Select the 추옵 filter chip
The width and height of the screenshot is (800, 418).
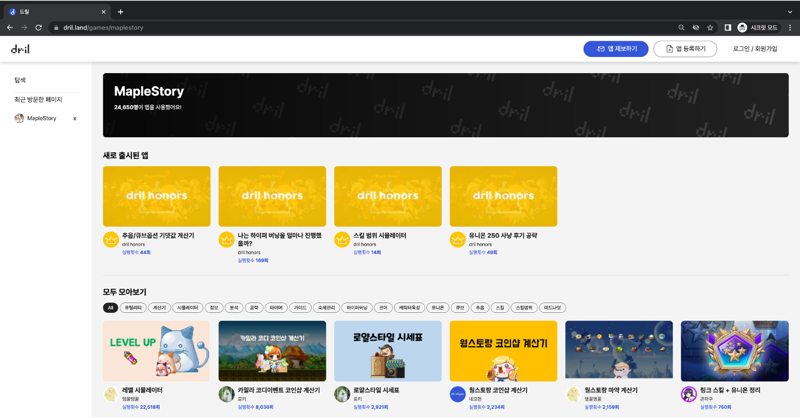pyautogui.click(x=480, y=308)
